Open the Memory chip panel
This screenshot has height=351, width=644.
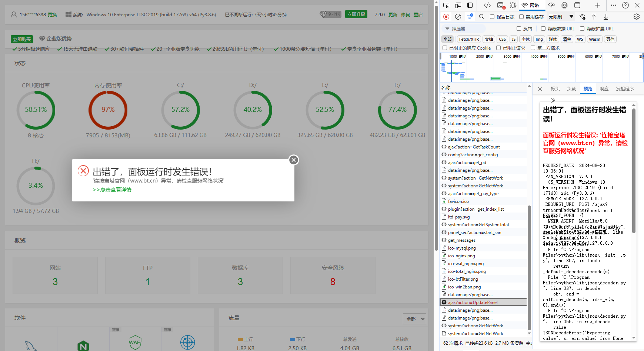click(564, 5)
